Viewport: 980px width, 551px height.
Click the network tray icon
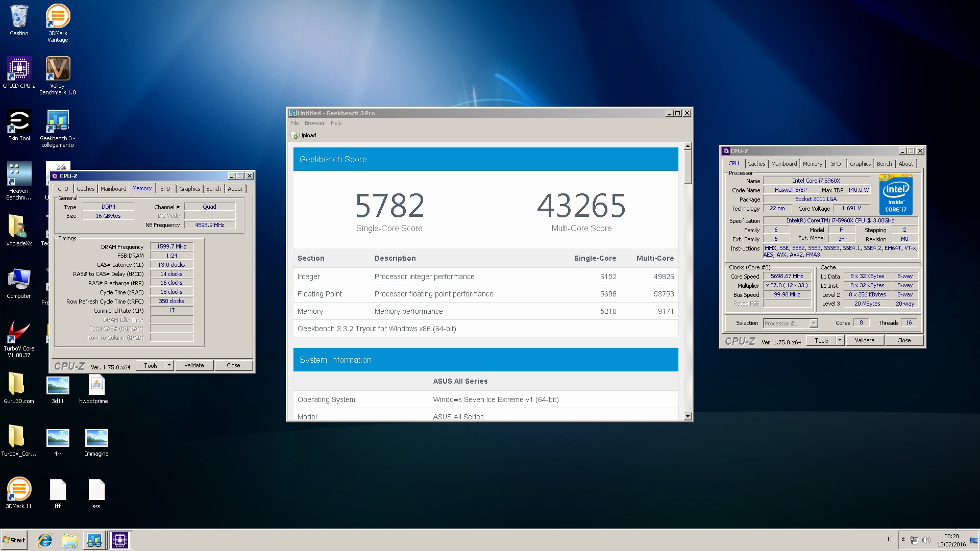[x=914, y=540]
